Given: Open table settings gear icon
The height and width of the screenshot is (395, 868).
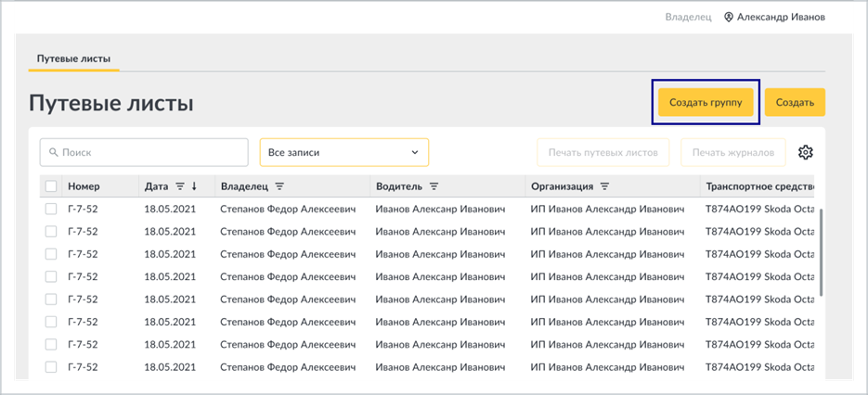Looking at the screenshot, I should pyautogui.click(x=805, y=152).
